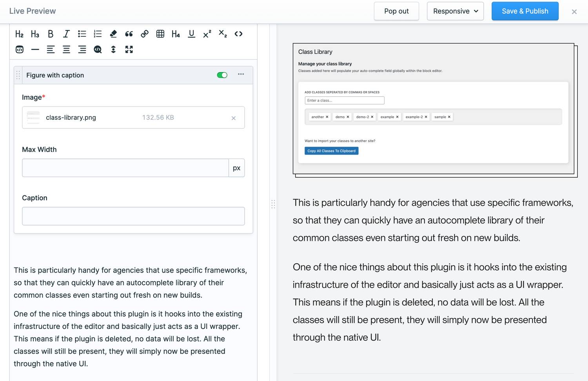Insert a horizontal rule in the editor
This screenshot has height=381, width=588.
tap(35, 50)
